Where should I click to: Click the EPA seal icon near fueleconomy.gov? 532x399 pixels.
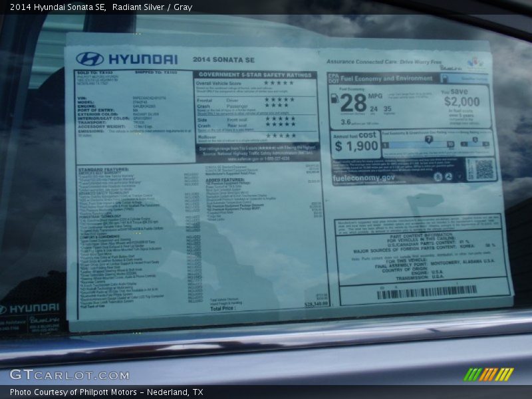[438, 177]
